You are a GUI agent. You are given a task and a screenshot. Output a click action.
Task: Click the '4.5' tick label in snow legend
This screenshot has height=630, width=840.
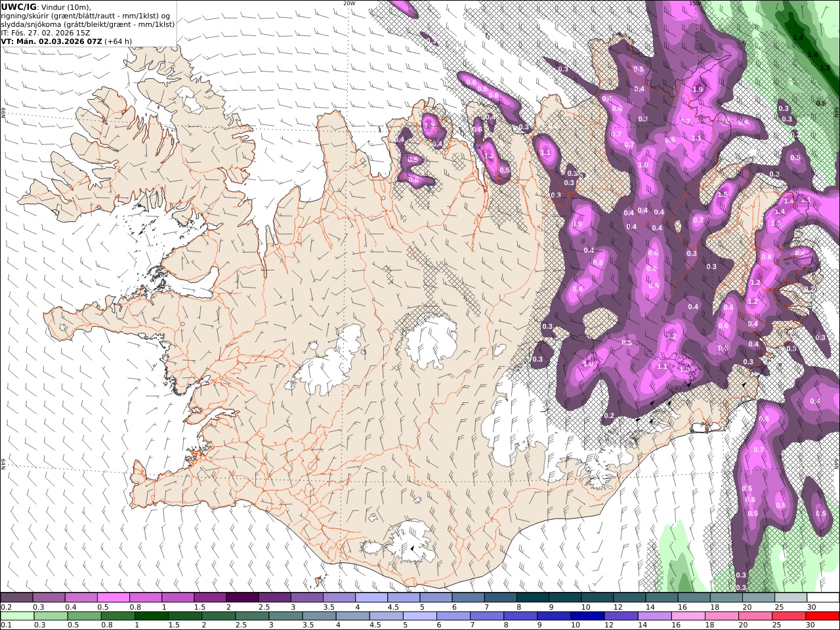[x=392, y=607]
